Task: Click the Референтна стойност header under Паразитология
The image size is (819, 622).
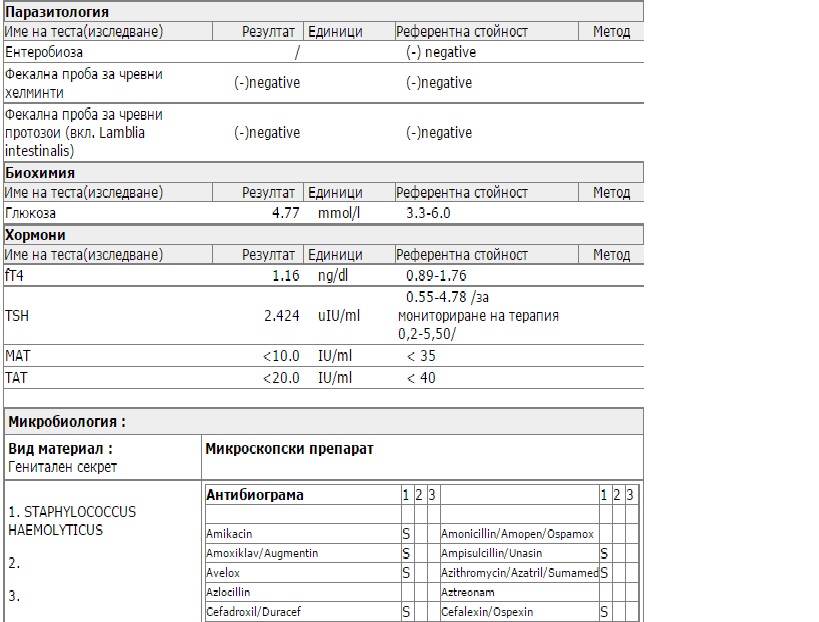Action: [x=462, y=32]
